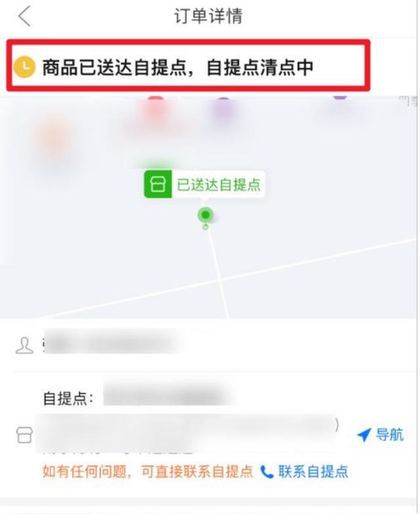Viewport: 420px width, 514px height.
Task: Click the 自提点 label row
Action: click(x=68, y=399)
